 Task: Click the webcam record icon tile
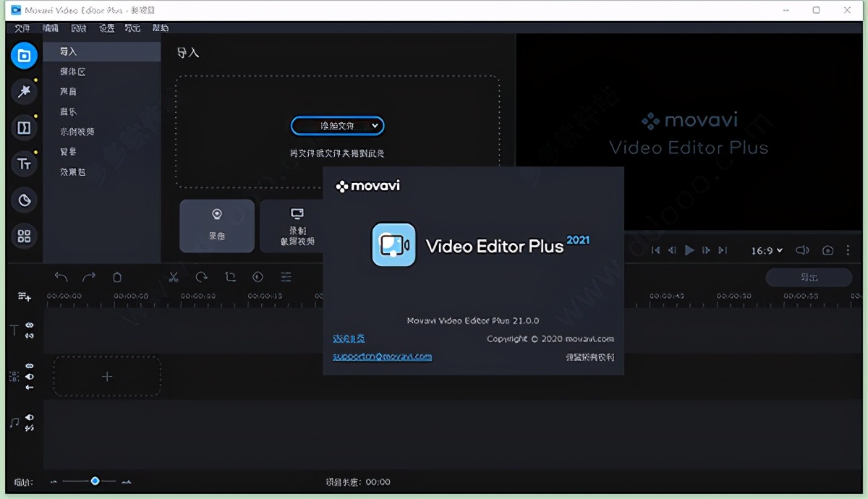217,226
